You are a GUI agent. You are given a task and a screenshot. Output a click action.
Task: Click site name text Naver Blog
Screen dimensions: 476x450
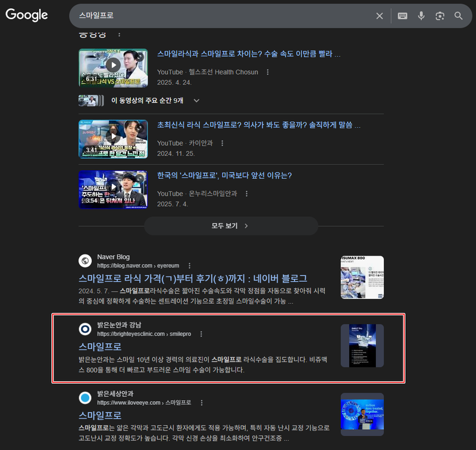(x=113, y=257)
